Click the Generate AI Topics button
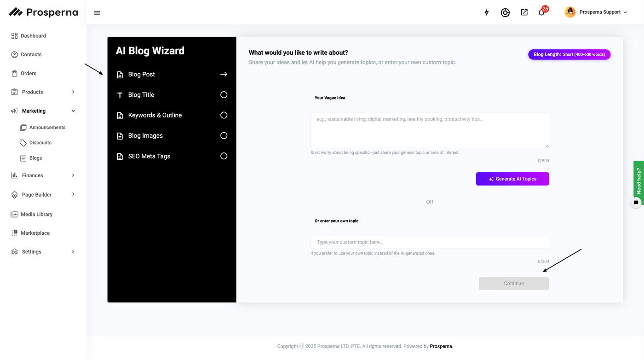Screen dimensions: 644x361 click(x=512, y=179)
